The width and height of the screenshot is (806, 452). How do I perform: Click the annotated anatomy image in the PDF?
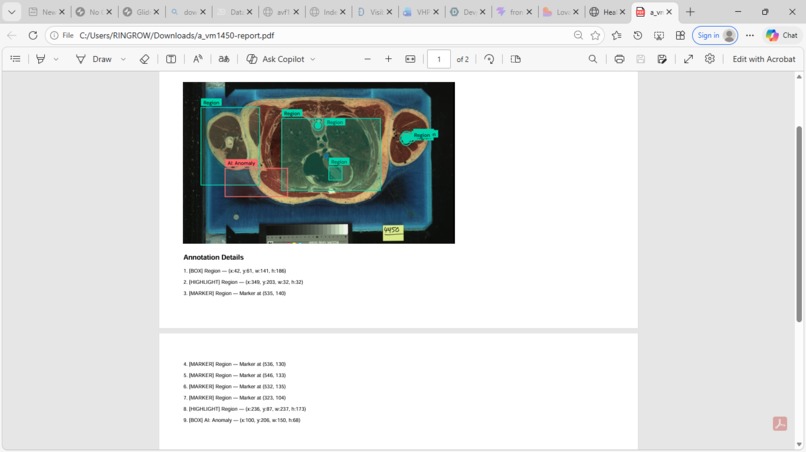(x=319, y=162)
